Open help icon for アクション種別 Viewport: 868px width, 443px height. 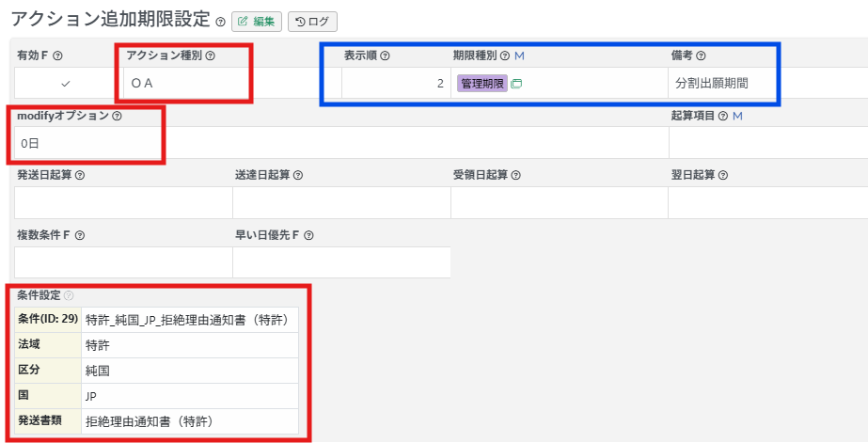(210, 56)
